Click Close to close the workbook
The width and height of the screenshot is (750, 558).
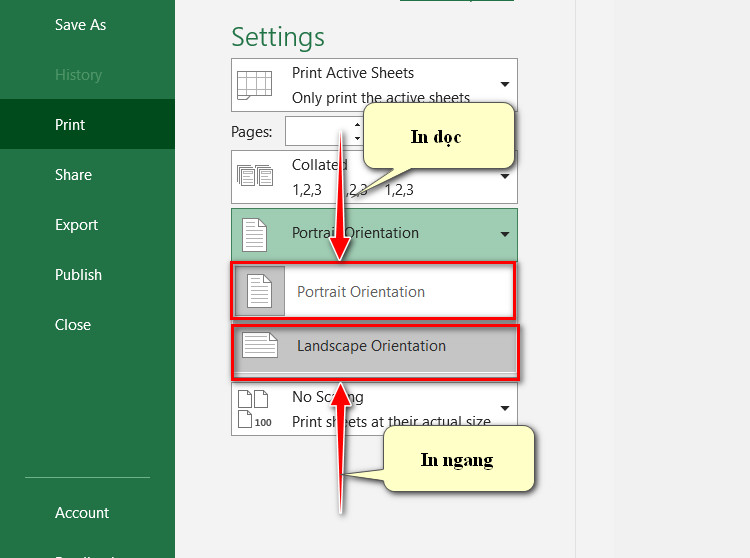pos(73,325)
